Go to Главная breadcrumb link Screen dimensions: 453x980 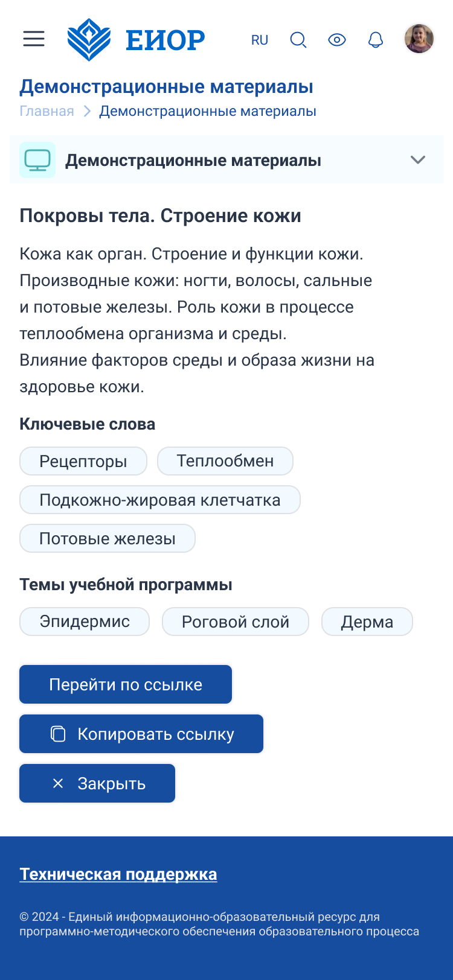pos(47,111)
